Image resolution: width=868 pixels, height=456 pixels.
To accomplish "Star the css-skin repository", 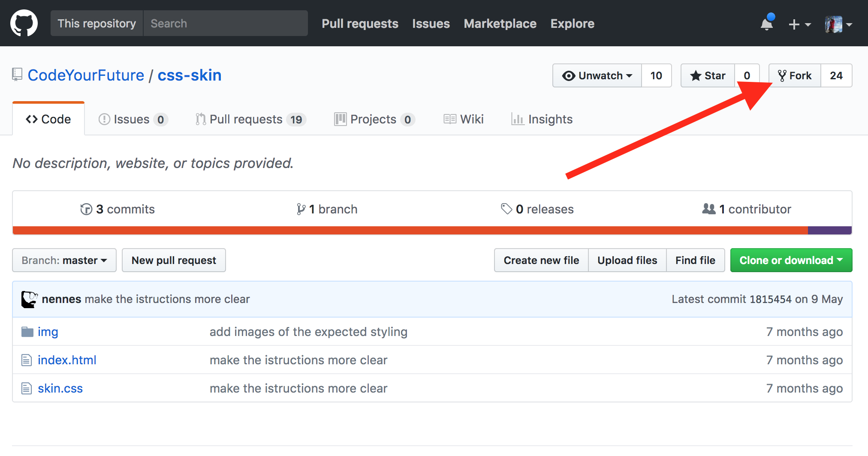I will 708,76.
